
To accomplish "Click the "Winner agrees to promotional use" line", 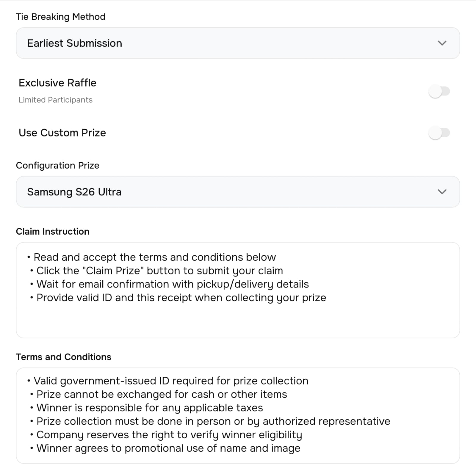I will (168, 448).
